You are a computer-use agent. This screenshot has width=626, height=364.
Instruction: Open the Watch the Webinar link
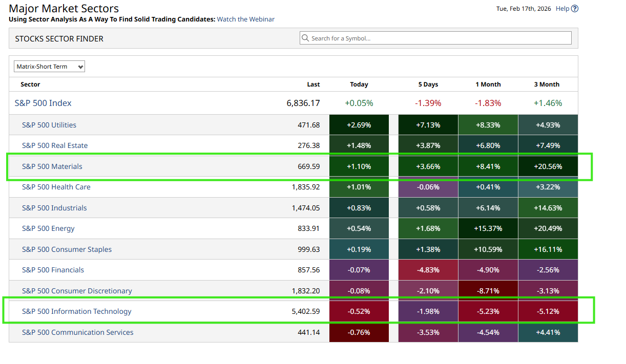pyautogui.click(x=245, y=19)
